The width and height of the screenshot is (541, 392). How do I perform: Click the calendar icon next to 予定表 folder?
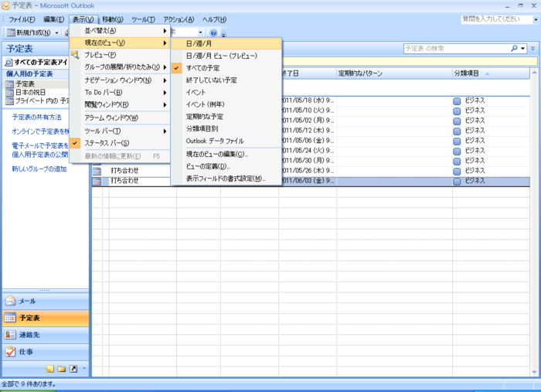click(9, 84)
